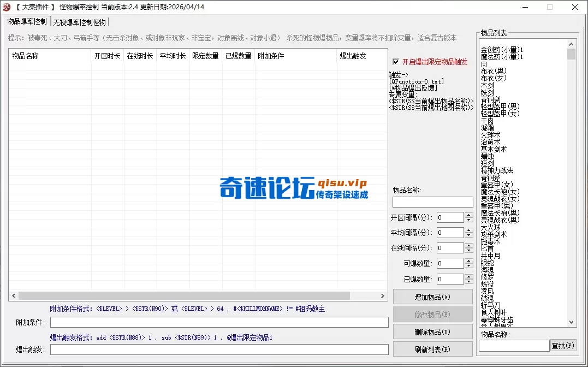The height and width of the screenshot is (367, 588).
Task: Sort by the 物品名称 column header
Action: tap(50, 56)
